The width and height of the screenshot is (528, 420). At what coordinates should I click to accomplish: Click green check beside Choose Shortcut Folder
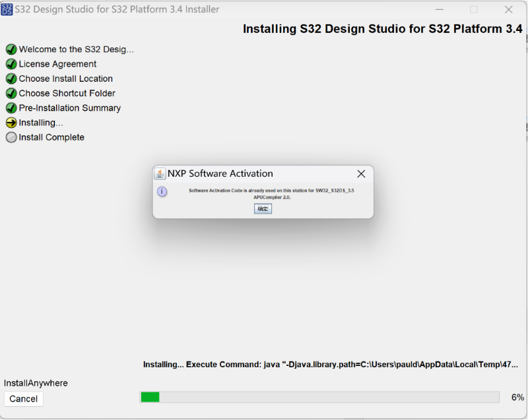coord(11,93)
